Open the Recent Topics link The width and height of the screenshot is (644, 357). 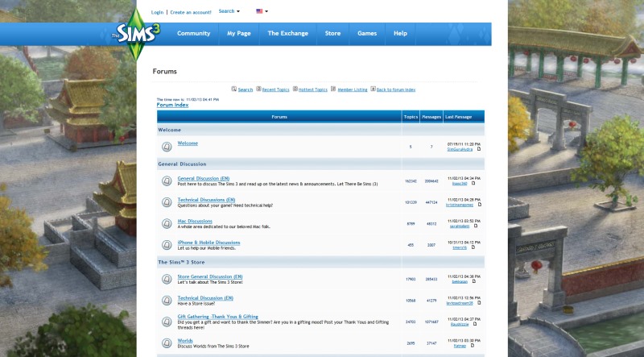pyautogui.click(x=275, y=89)
